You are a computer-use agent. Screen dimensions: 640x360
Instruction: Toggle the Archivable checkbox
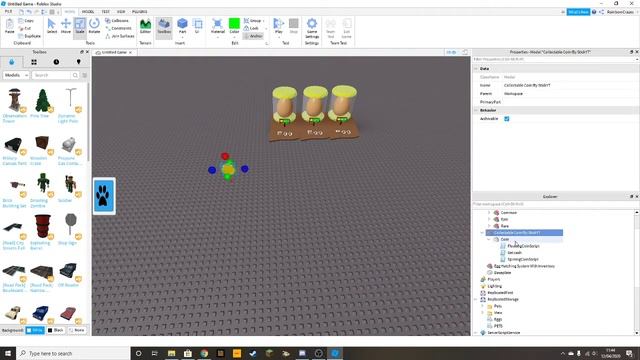click(507, 118)
